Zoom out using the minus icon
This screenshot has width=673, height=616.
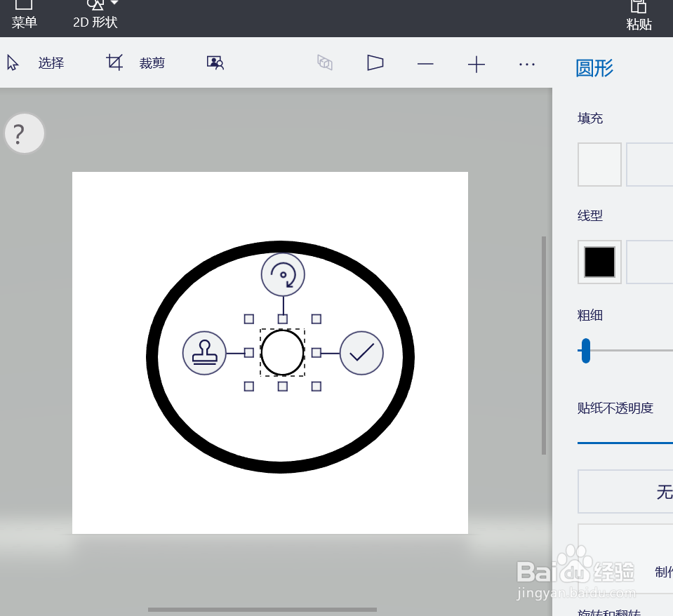(x=425, y=64)
